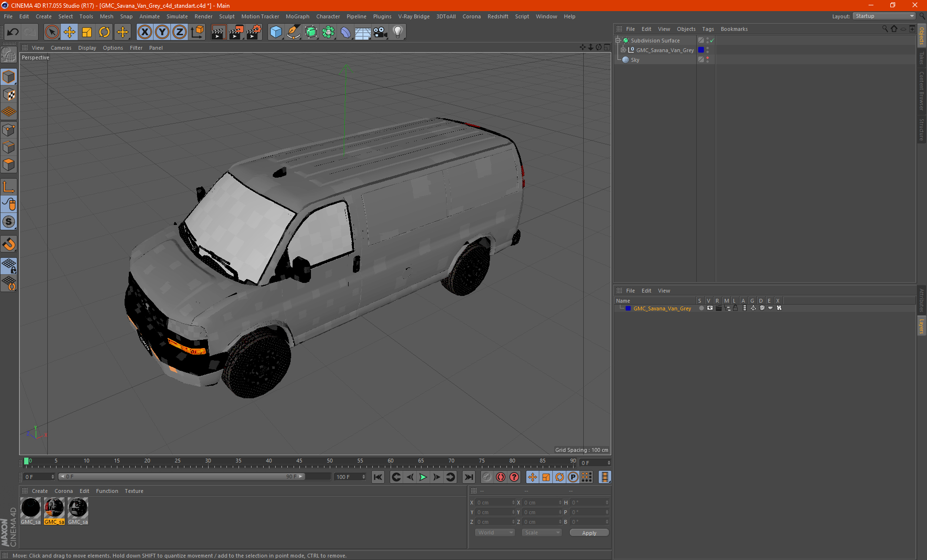Open the Render menu
Screen dimensions: 927x560
click(x=203, y=16)
